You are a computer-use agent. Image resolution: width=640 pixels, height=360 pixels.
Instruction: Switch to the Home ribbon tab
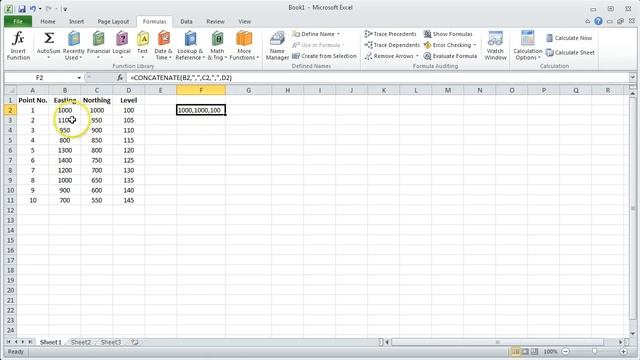pyautogui.click(x=48, y=21)
